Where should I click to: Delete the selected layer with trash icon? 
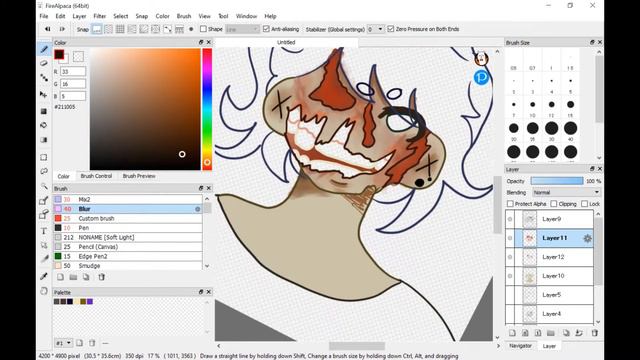point(595,333)
